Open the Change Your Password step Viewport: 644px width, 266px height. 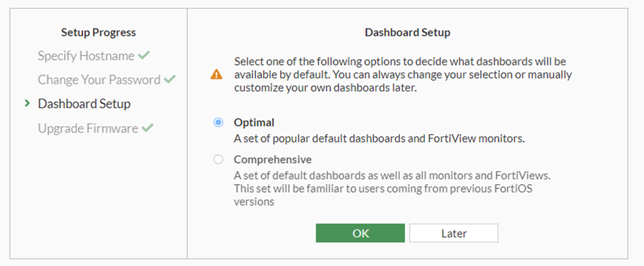click(99, 80)
